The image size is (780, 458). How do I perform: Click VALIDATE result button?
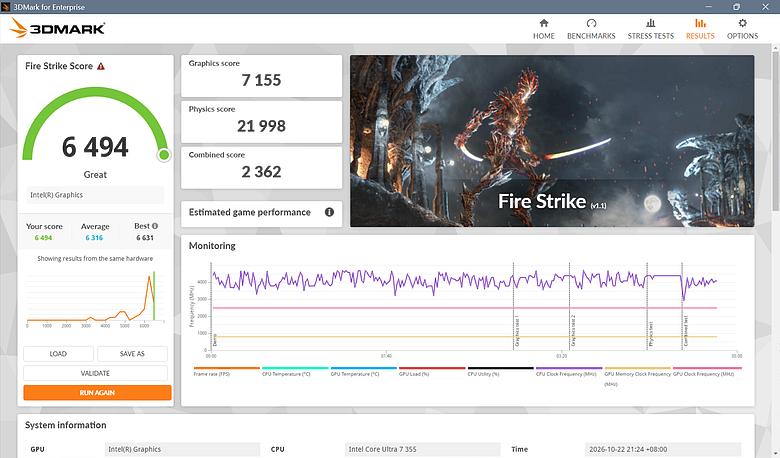click(96, 373)
